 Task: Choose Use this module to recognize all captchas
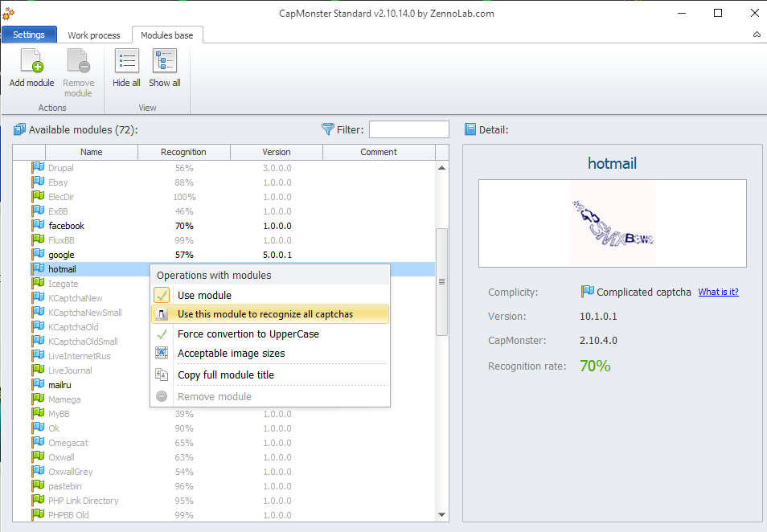pyautogui.click(x=270, y=314)
